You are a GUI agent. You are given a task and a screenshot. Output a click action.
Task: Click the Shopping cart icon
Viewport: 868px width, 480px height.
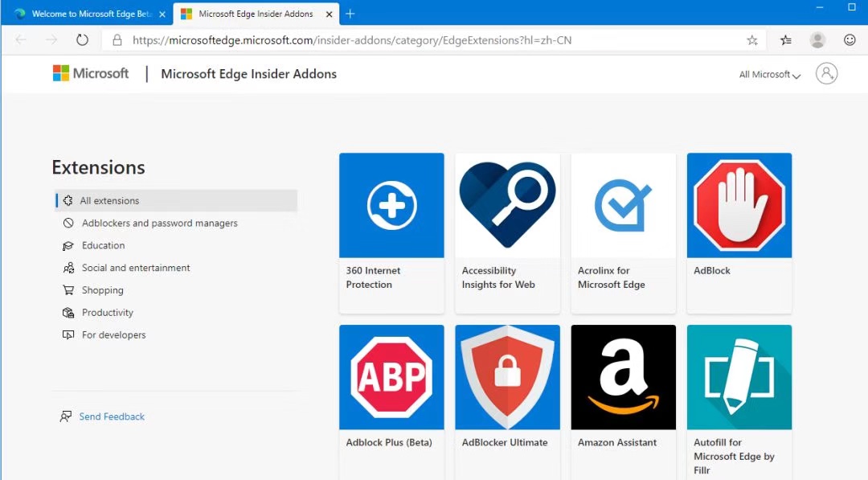pos(68,290)
